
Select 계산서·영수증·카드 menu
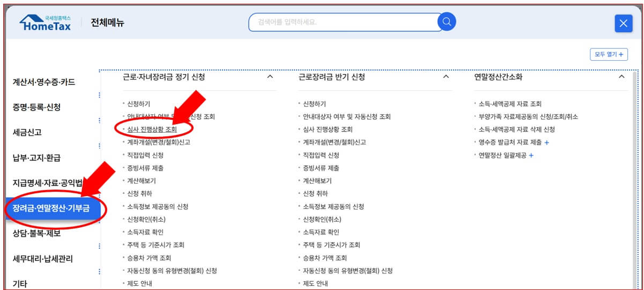click(x=44, y=82)
